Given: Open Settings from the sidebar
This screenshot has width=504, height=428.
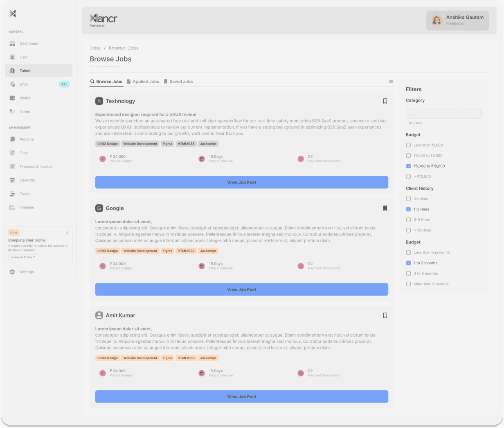Looking at the screenshot, I should 27,272.
